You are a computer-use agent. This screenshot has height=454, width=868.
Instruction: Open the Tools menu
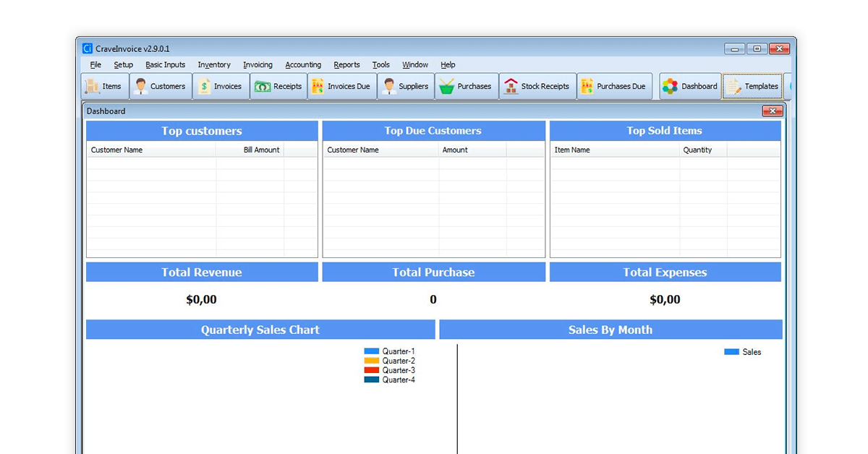pos(381,65)
